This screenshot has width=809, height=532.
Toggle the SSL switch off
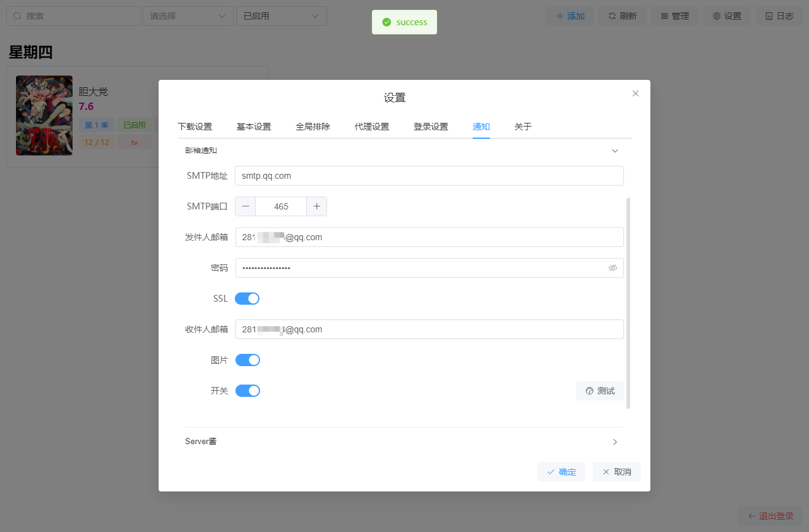tap(247, 299)
